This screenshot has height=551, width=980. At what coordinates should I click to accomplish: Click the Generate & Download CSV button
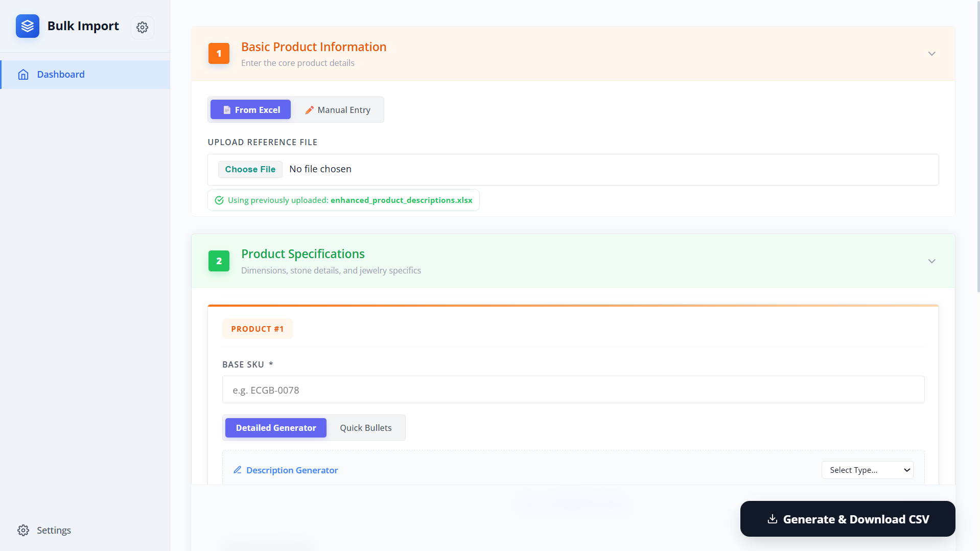point(847,519)
